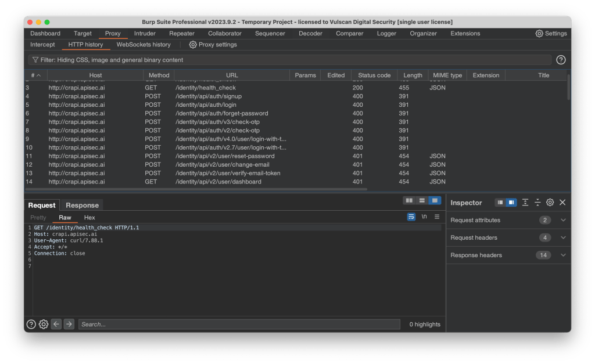The width and height of the screenshot is (595, 364).
Task: Switch to top-bottom request/response layout
Action: click(422, 201)
